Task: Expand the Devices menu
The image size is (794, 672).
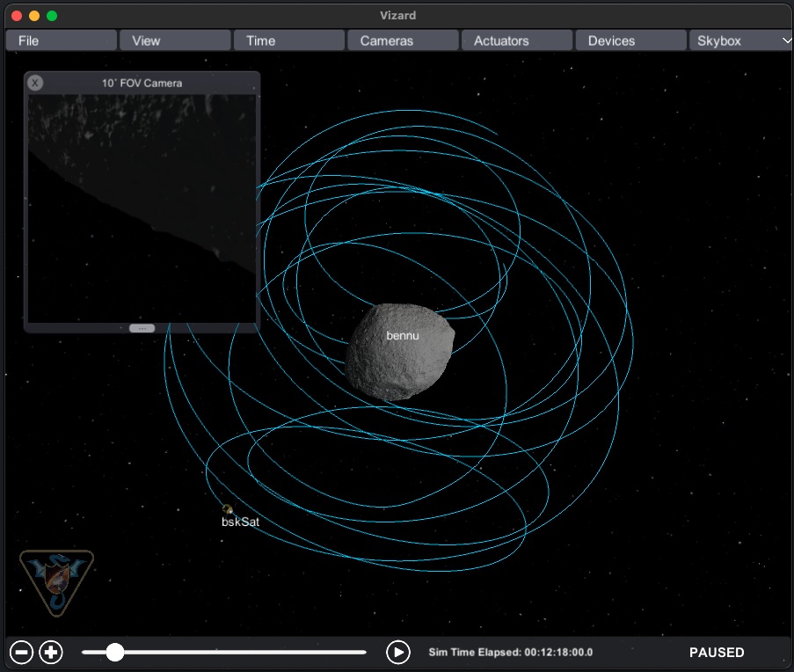Action: click(630, 40)
